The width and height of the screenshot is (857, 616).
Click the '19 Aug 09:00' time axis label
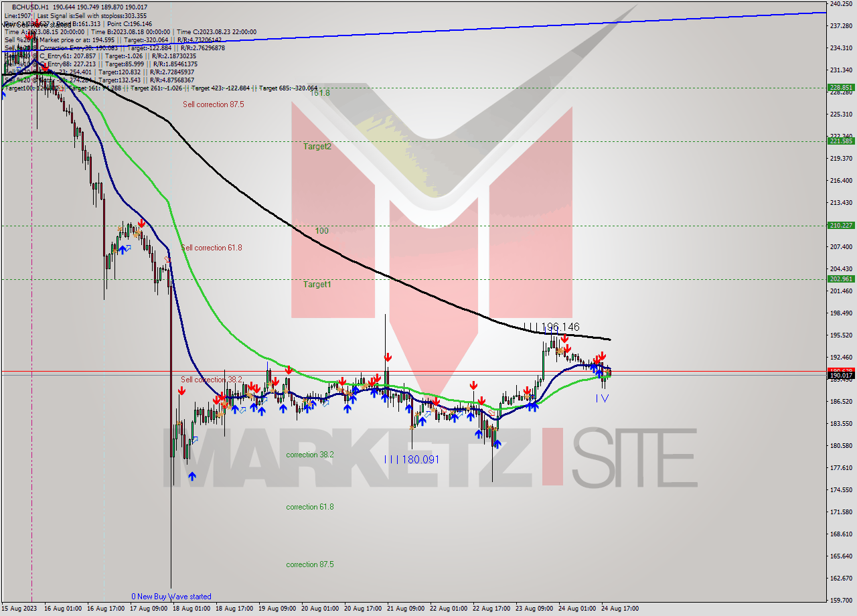click(277, 609)
